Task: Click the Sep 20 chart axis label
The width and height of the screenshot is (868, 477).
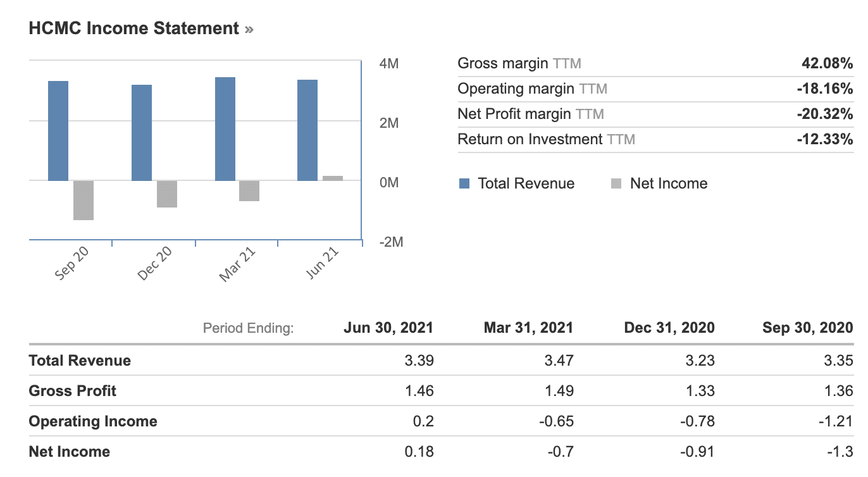Action: click(72, 263)
